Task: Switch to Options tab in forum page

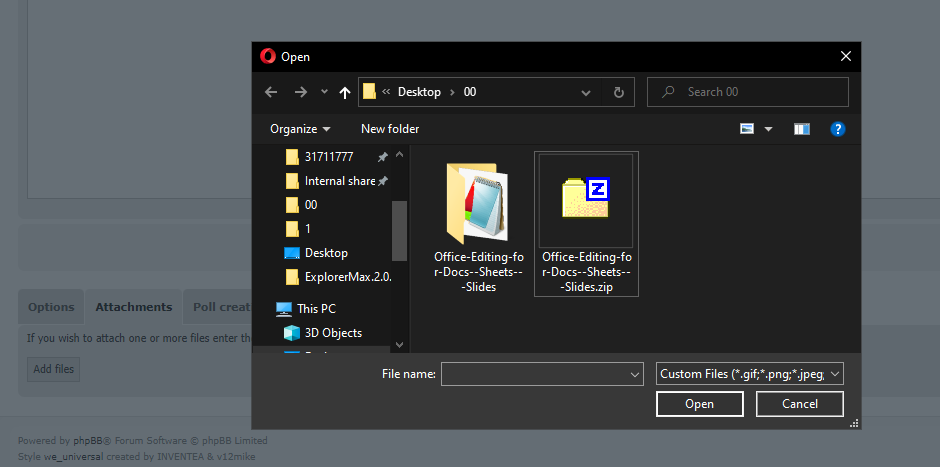Action: 51,307
